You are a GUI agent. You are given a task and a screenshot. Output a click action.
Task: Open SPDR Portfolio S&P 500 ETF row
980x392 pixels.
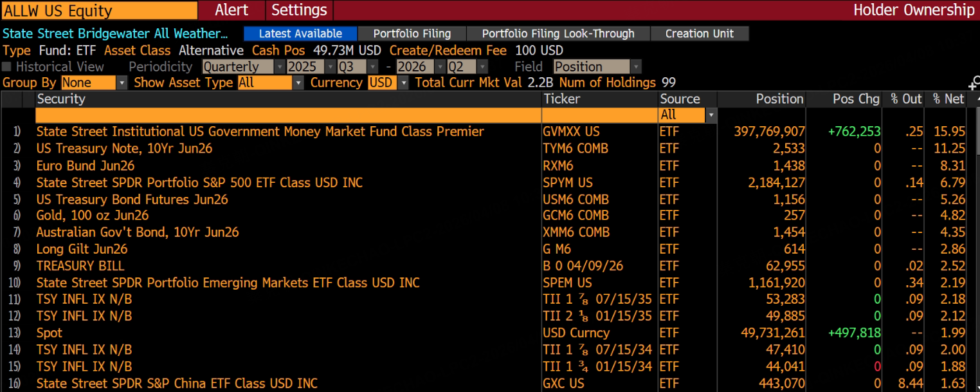tap(199, 182)
